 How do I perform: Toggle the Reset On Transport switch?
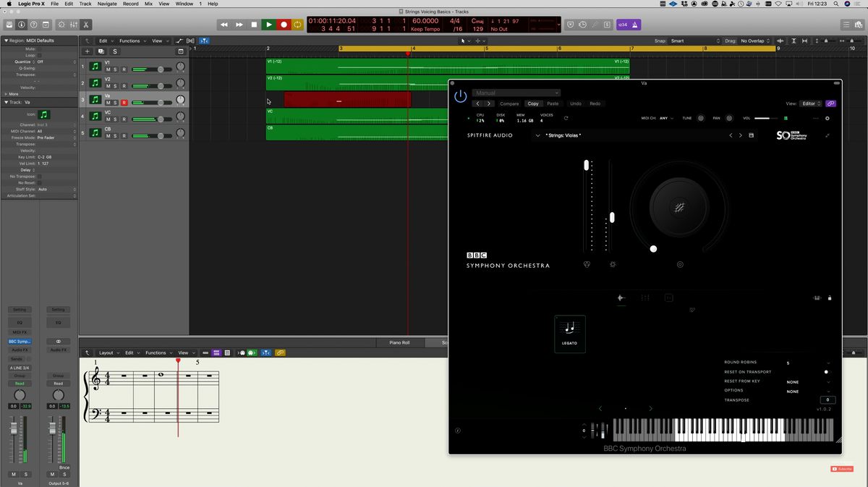(826, 372)
